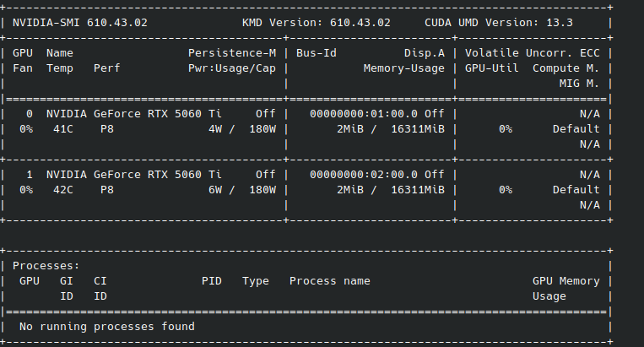
Task: Click the Memory-Usage column header
Action: [x=403, y=68]
